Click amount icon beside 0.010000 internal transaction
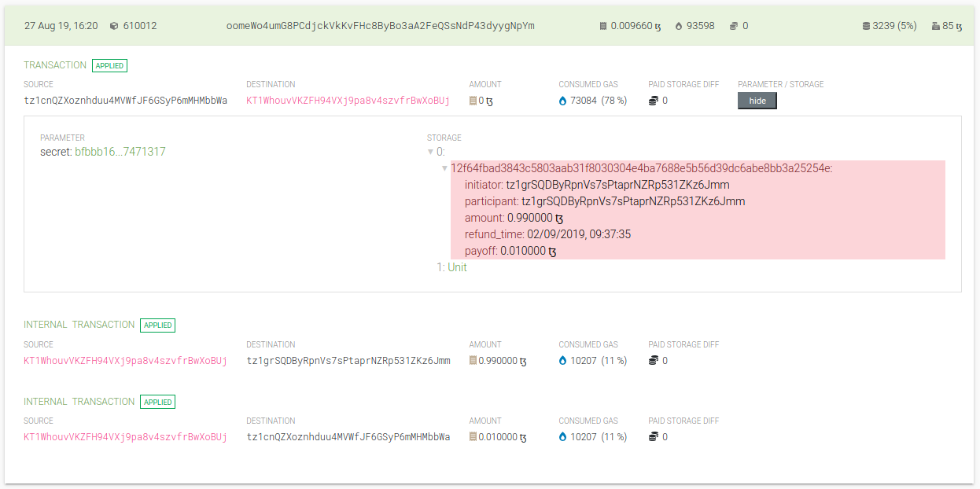Viewport: 980px width, 489px height. click(x=473, y=437)
